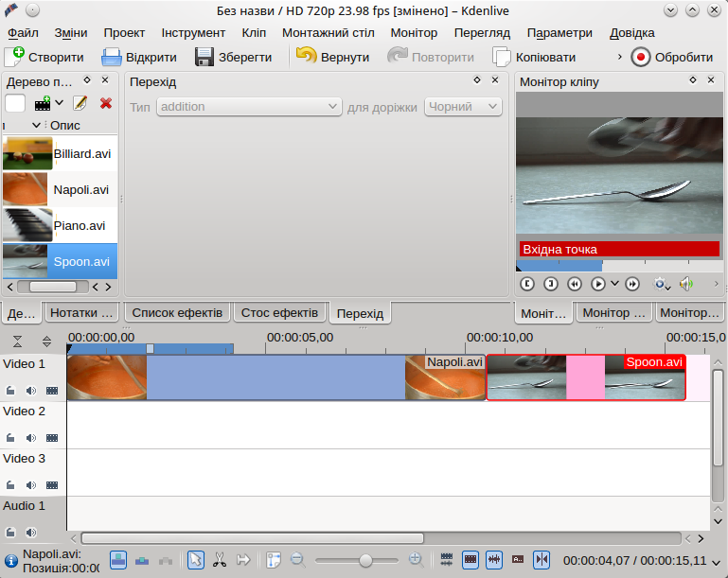Click the timeline zoom slider handle
This screenshot has width=728, height=578.
pyautogui.click(x=365, y=561)
